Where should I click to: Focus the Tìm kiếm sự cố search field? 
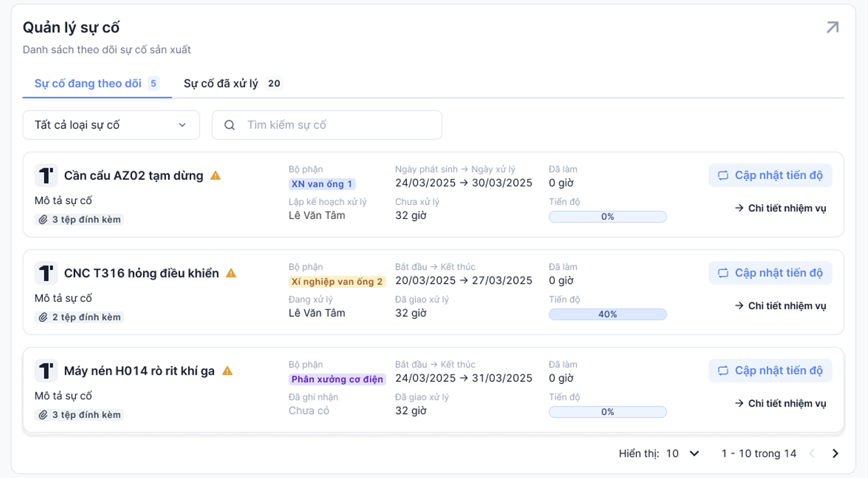[x=336, y=125]
